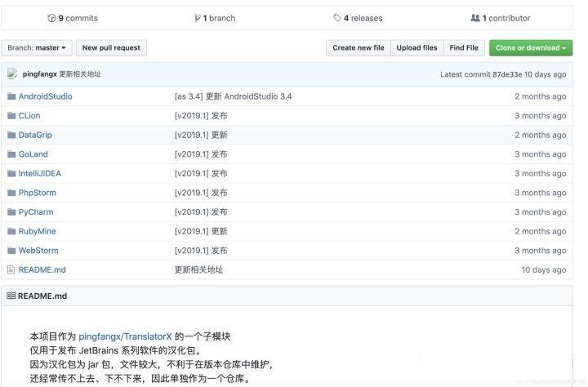Screen dimensions: 588x387
Task: Open latest commit hash 87de33e
Action: [x=507, y=74]
